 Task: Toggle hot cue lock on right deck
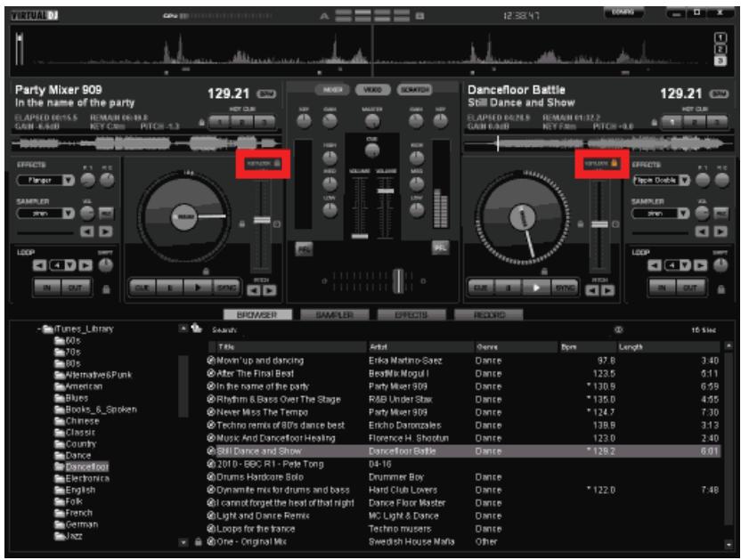(654, 122)
